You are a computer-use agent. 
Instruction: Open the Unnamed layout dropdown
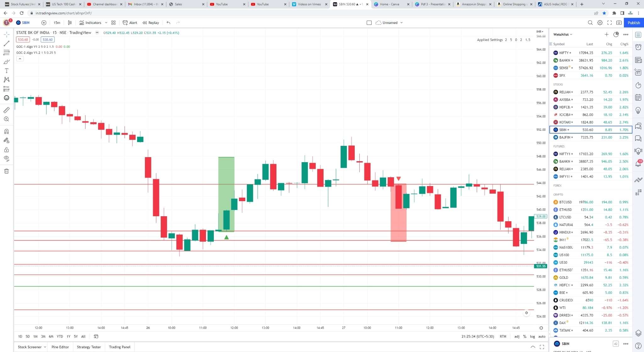[x=389, y=23]
